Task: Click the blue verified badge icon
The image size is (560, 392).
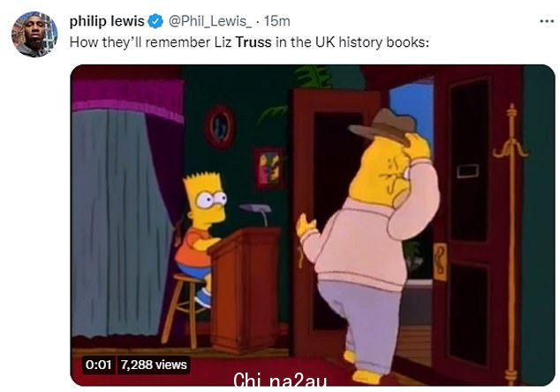Action: pos(155,21)
